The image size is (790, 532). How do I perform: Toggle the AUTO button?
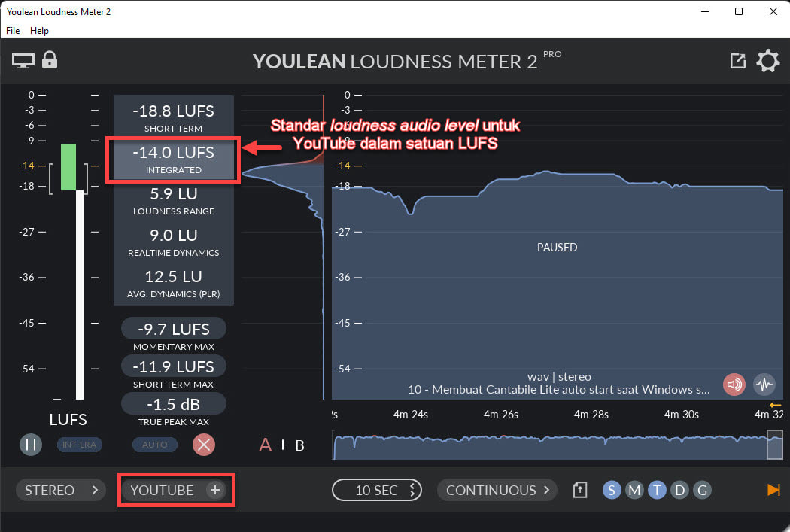155,445
